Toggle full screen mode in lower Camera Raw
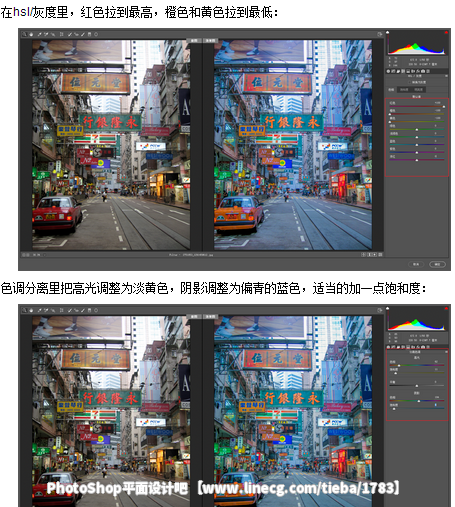 pyautogui.click(x=380, y=310)
